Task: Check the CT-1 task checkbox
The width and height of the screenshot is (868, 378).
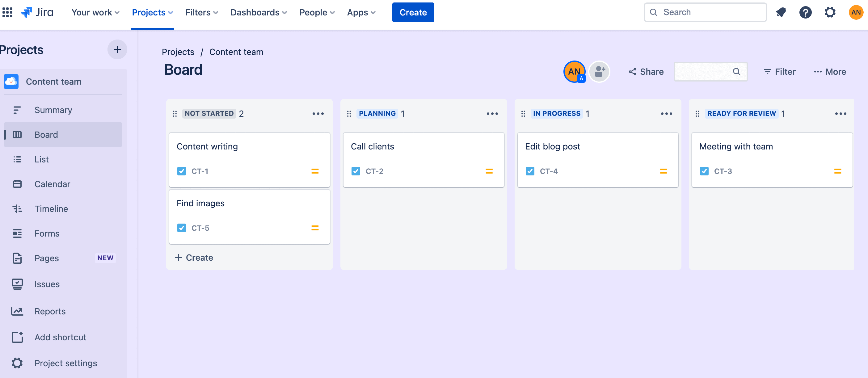Action: coord(182,170)
